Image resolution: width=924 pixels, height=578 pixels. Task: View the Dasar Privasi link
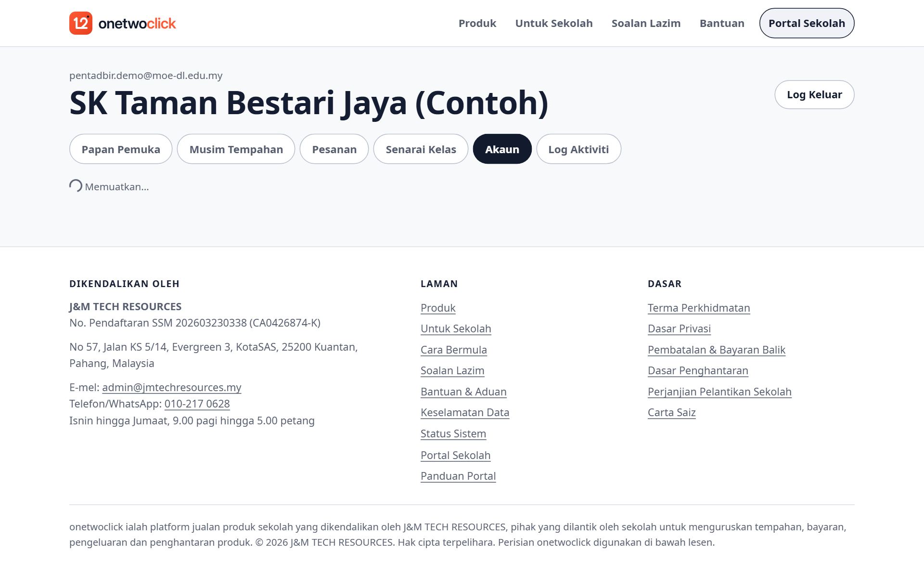pyautogui.click(x=679, y=328)
